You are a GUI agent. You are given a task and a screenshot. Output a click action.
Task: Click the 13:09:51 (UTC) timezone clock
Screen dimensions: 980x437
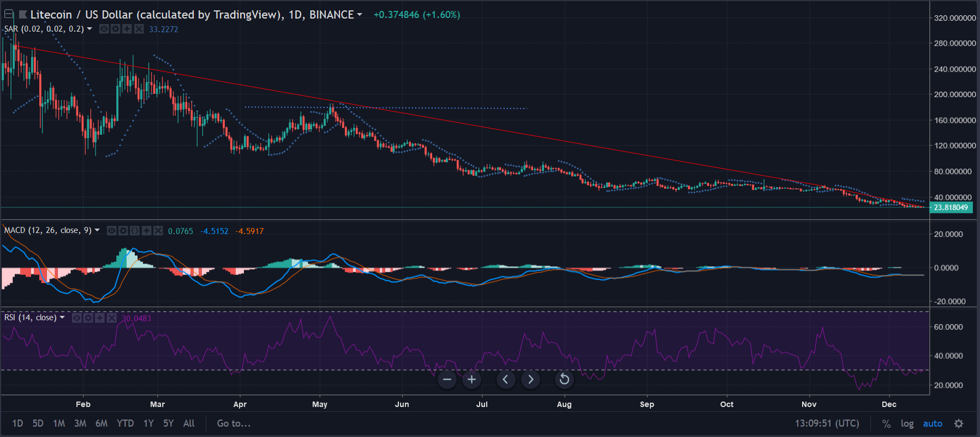(827, 423)
